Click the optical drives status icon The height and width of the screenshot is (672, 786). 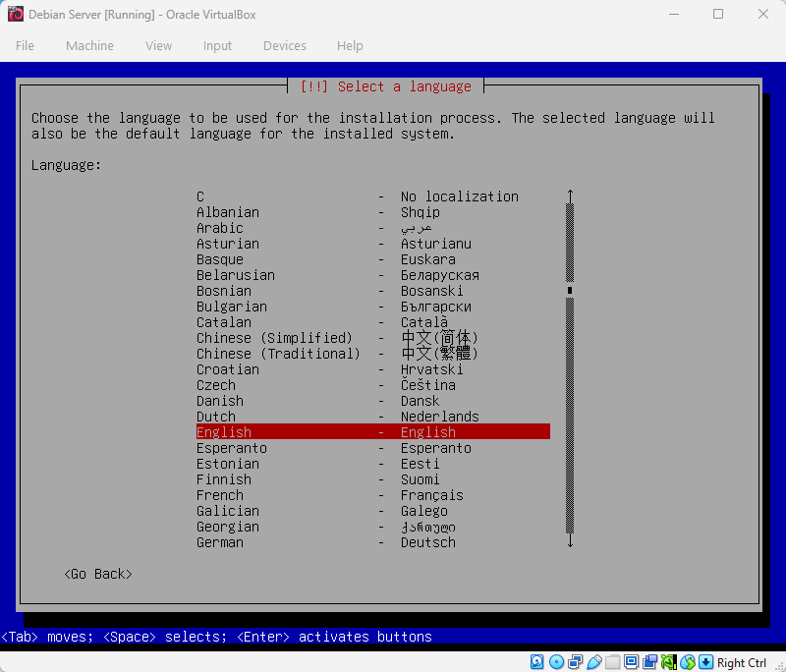[556, 661]
